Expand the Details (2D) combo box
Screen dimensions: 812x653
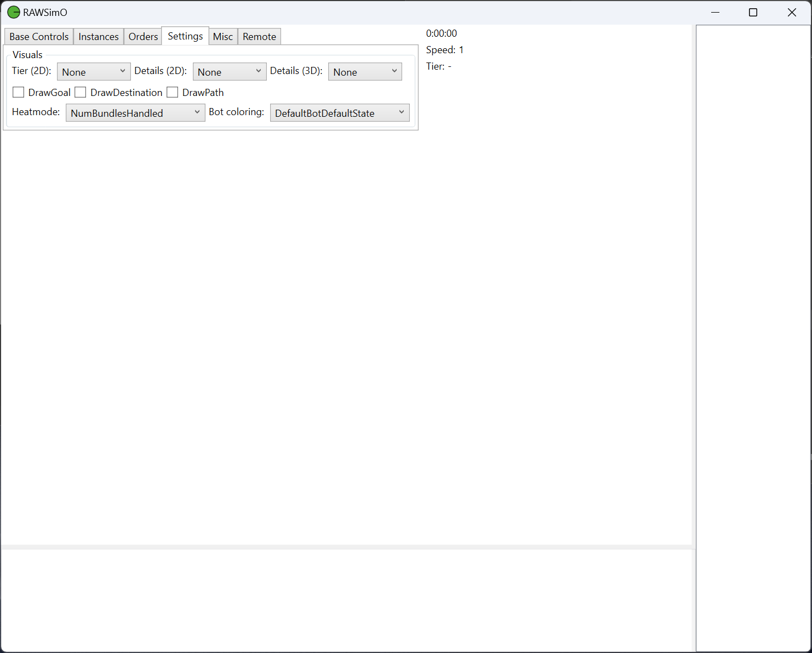coord(230,72)
